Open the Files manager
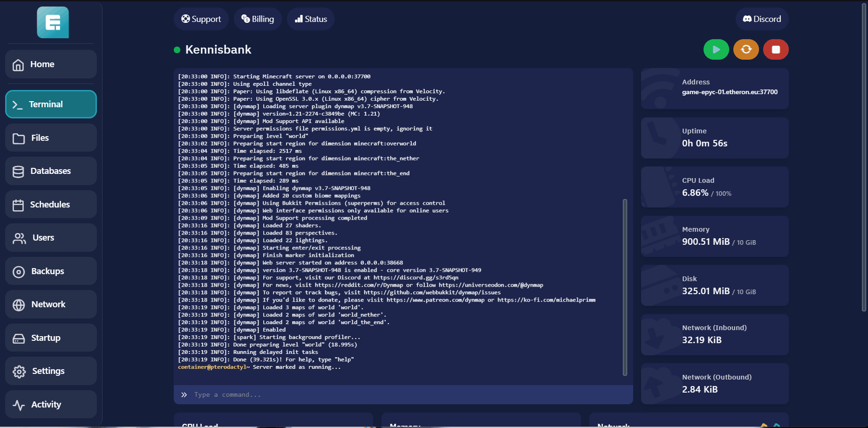 (51, 138)
